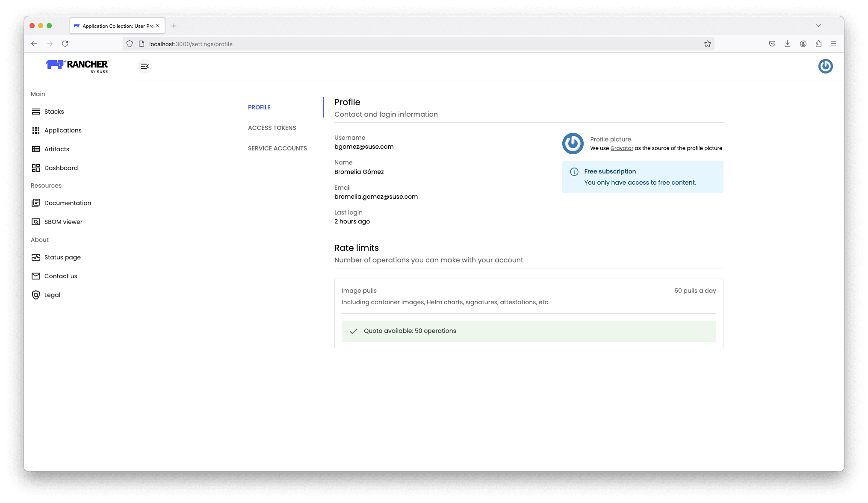Viewport: 868px width, 503px height.
Task: Follow the Gravatar link
Action: [x=621, y=148]
